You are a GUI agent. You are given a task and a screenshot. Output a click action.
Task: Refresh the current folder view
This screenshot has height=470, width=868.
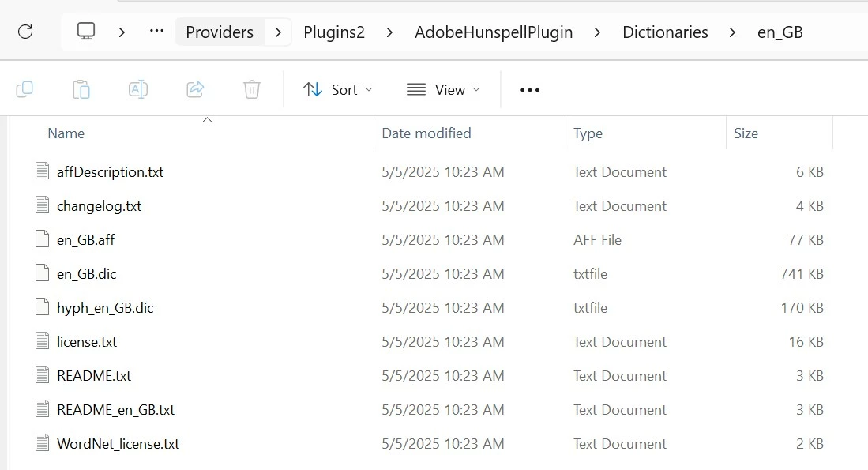(x=25, y=32)
